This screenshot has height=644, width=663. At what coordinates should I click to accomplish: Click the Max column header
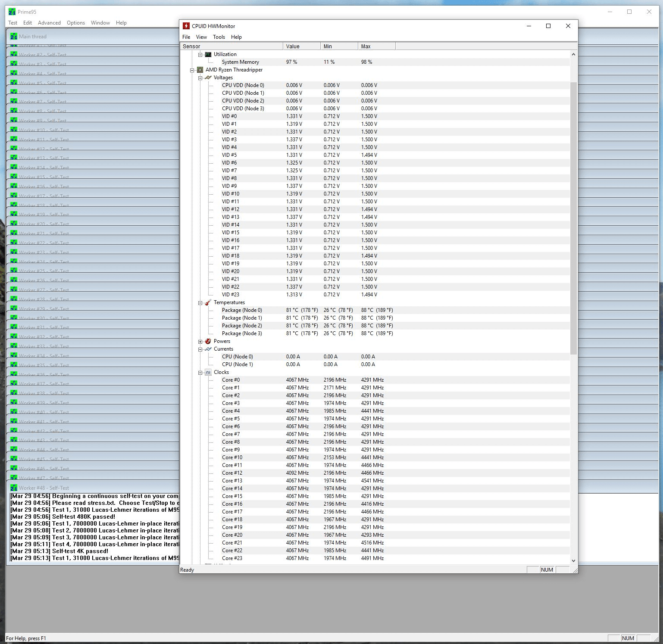point(377,46)
